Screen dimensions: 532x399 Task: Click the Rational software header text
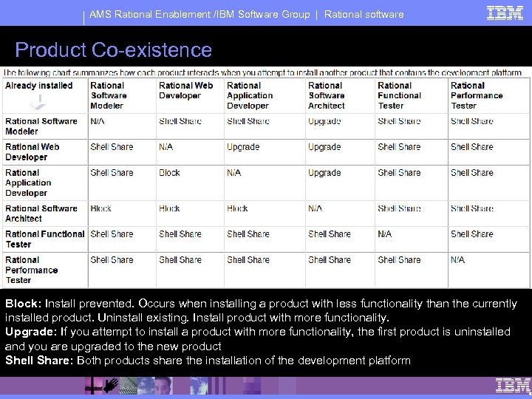point(364,14)
